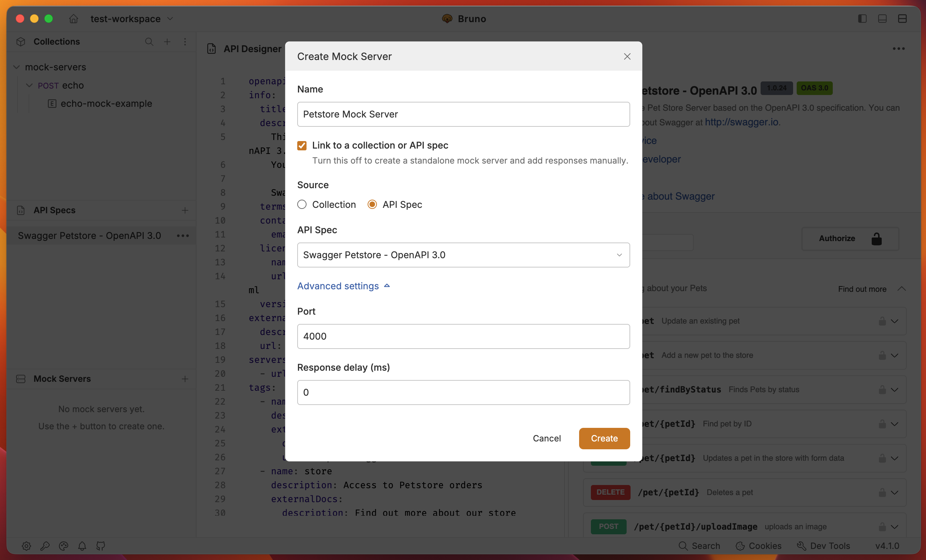Open the test-workspace switcher dropdown
Image resolution: width=926 pixels, height=560 pixels.
tap(132, 19)
